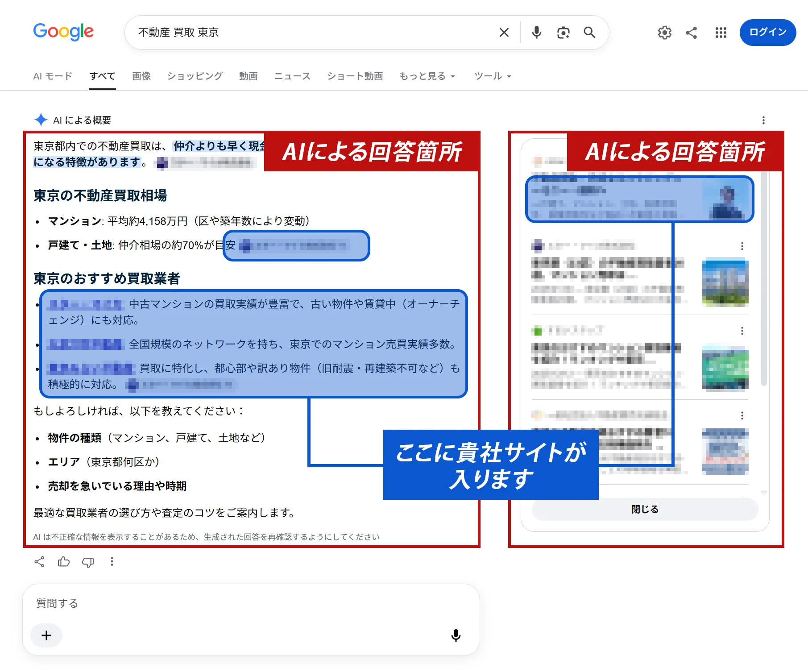Click the green thumbnail in third source card
The height and width of the screenshot is (672, 808).
click(x=725, y=368)
